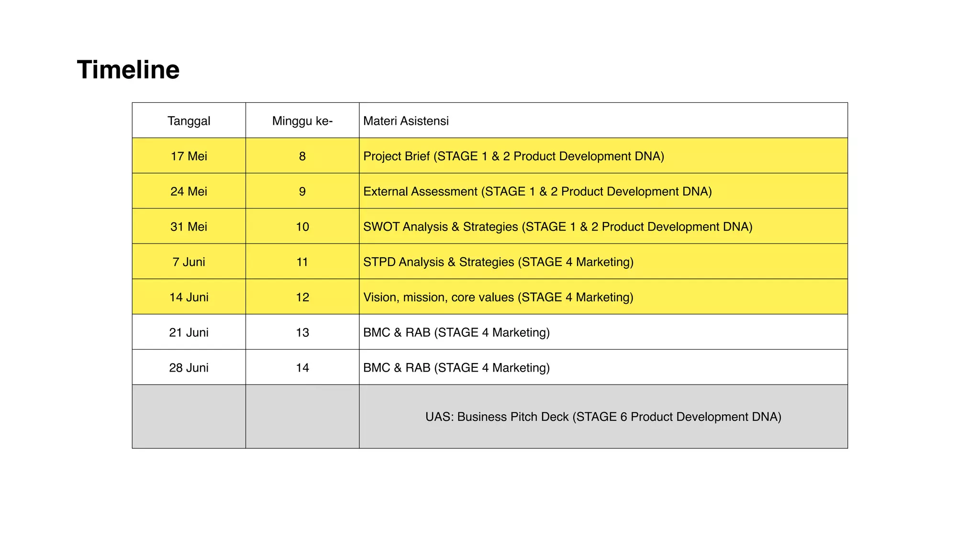Click the Project Brief row text
This screenshot has height=551, width=980.
(513, 156)
